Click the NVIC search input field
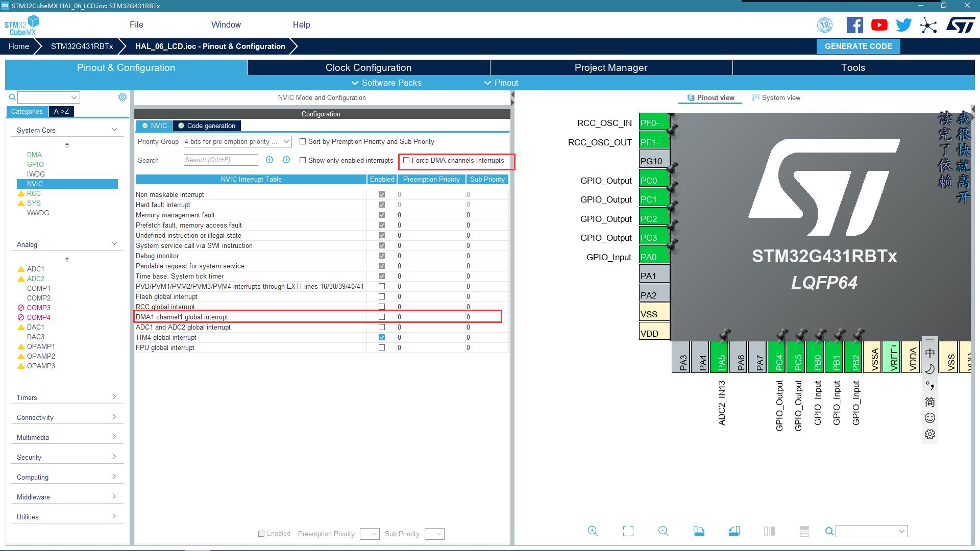 pyautogui.click(x=221, y=160)
